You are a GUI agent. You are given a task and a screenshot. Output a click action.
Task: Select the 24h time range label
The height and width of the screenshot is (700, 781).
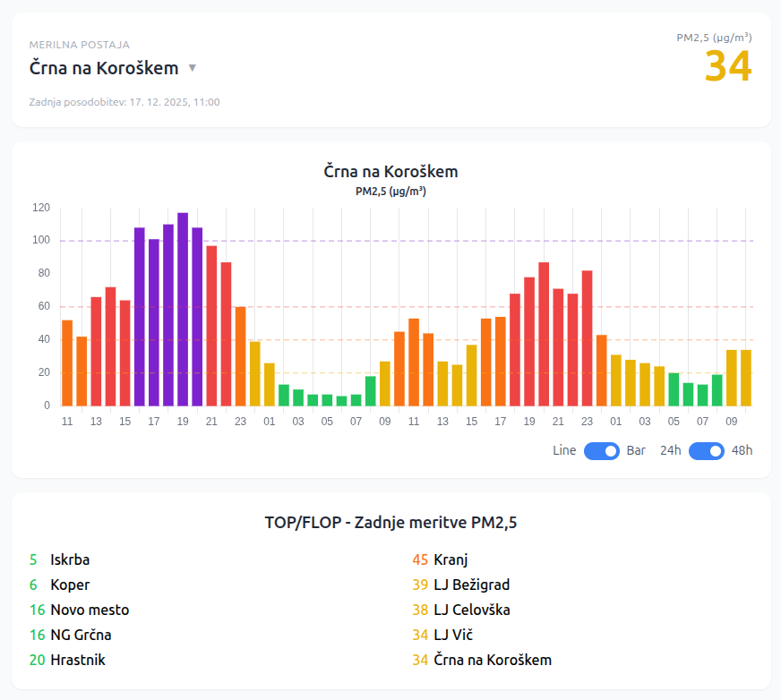(669, 451)
